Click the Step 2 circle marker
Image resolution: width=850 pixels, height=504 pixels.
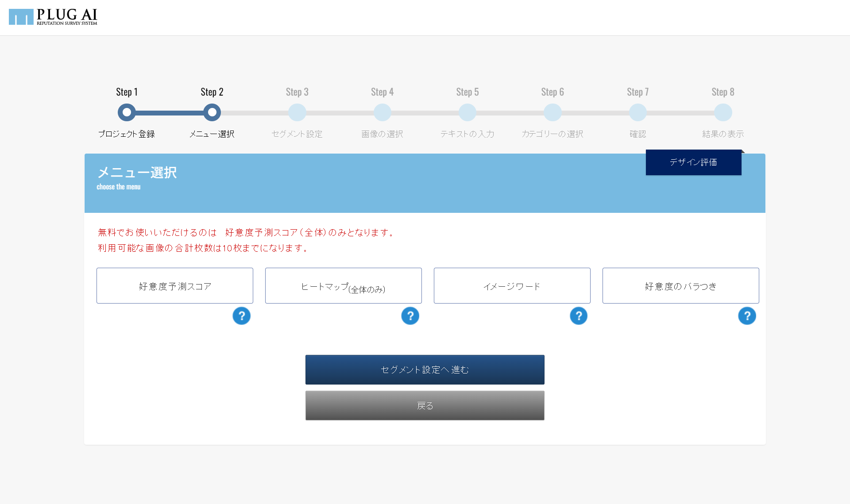click(212, 112)
